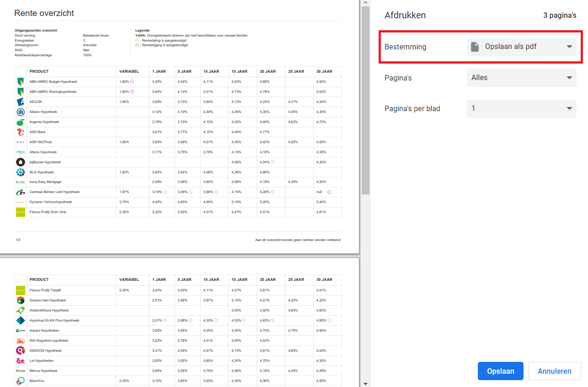Click the Centraal Beheer Leef Hypotheek logo
This screenshot has width=588, height=387.
[20, 192]
